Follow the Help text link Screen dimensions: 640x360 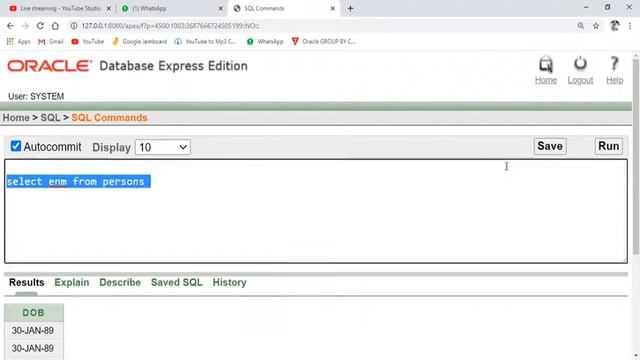tap(614, 80)
